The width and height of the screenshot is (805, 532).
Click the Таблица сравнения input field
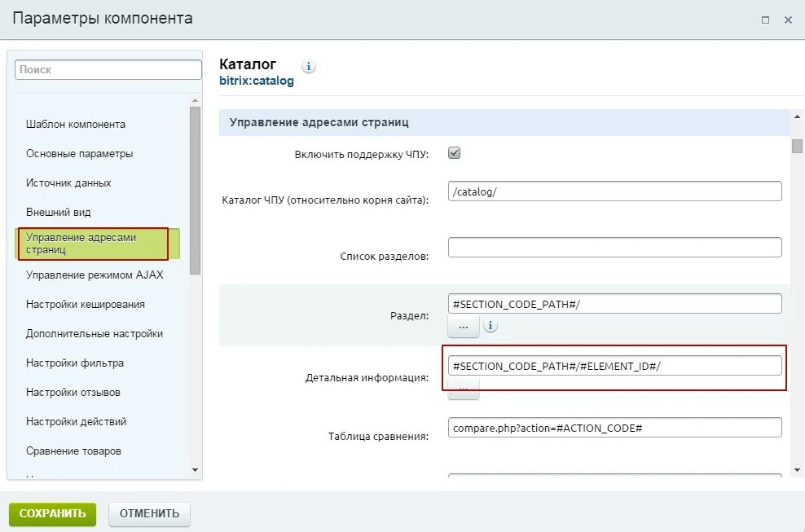[x=614, y=428]
